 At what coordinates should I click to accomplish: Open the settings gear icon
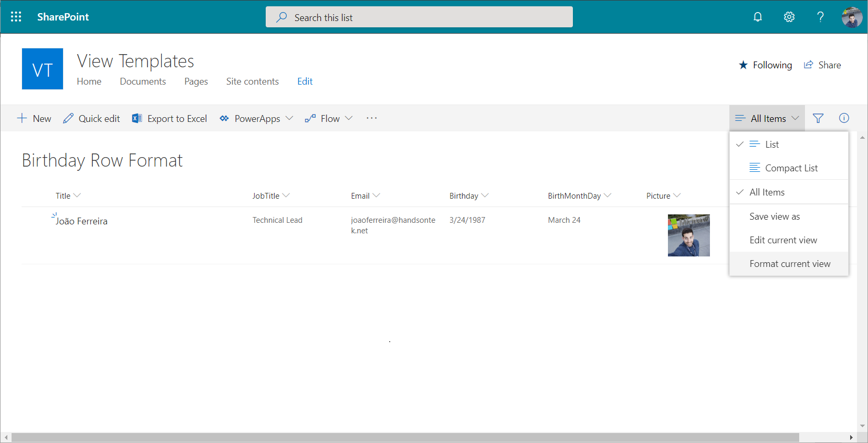(789, 17)
